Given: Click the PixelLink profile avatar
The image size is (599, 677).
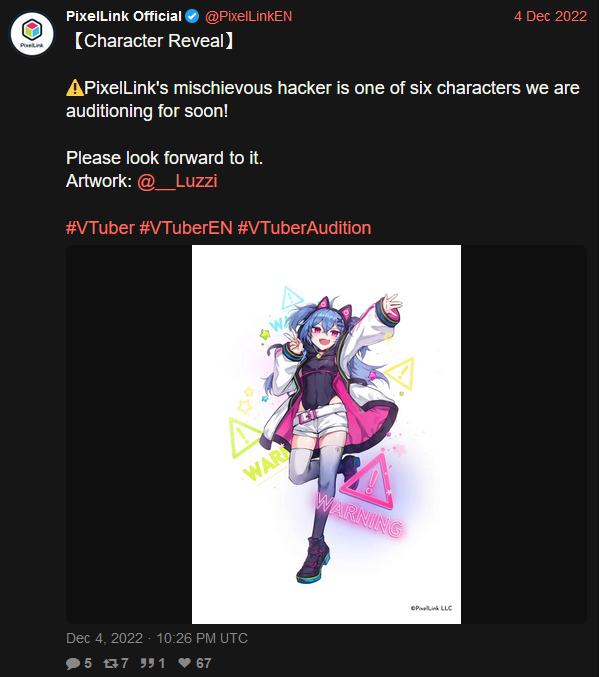Looking at the screenshot, I should [32, 34].
